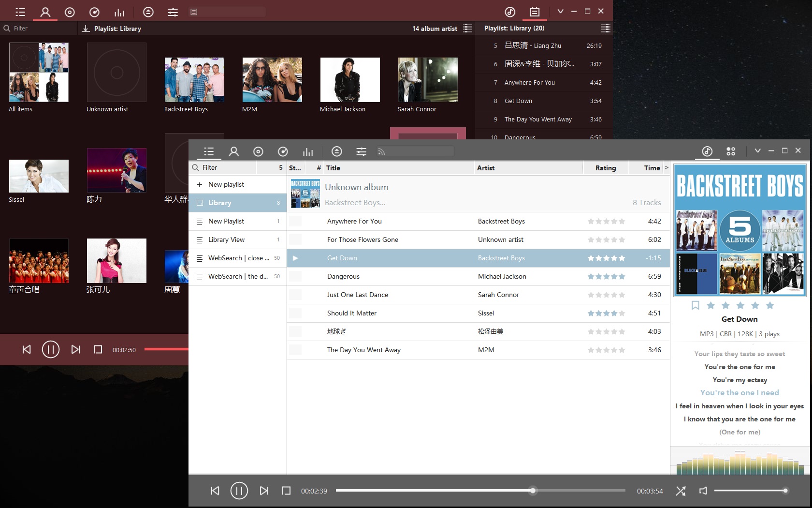This screenshot has height=508, width=812.
Task: Open album view icon in front window toolbar
Action: (259, 151)
